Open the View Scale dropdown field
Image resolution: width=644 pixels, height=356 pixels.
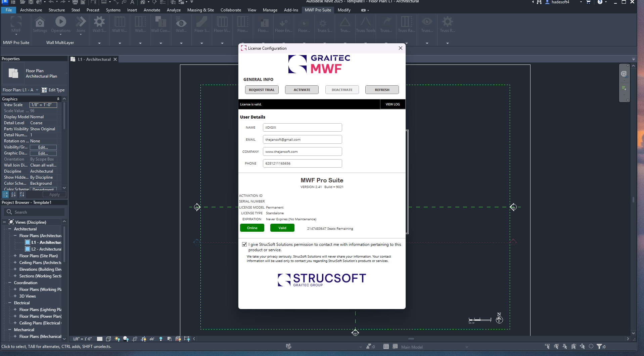tap(43, 105)
